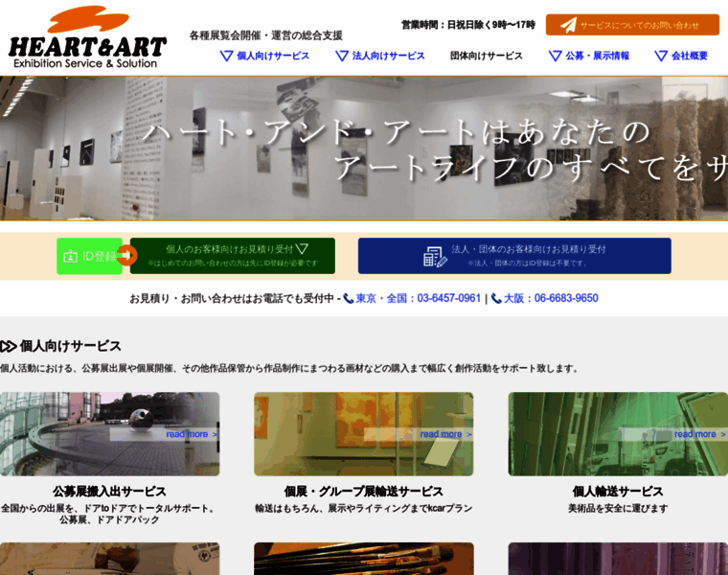Click the 各種展覧会開催・運営の総合支援 tagline
Screen dimensions: 728x575
pos(266,35)
